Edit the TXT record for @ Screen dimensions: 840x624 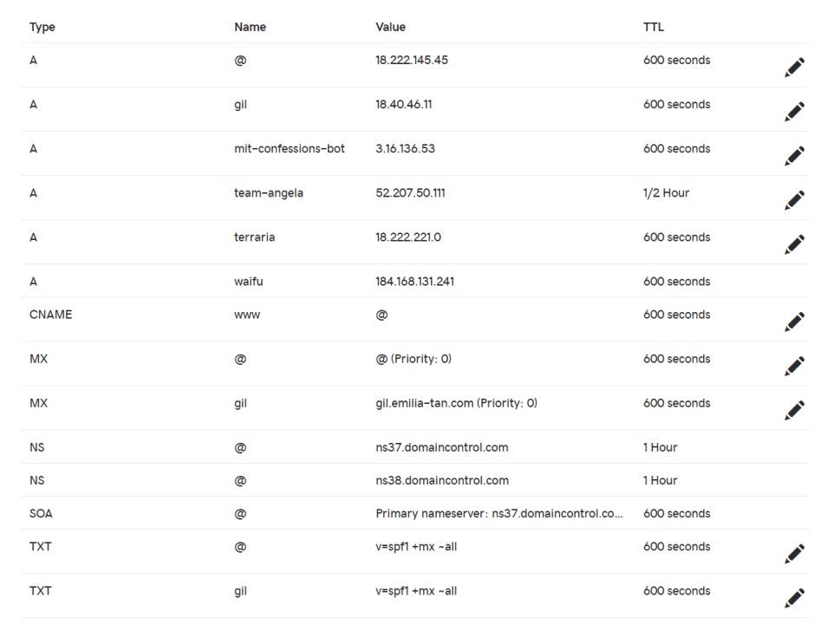(x=794, y=554)
